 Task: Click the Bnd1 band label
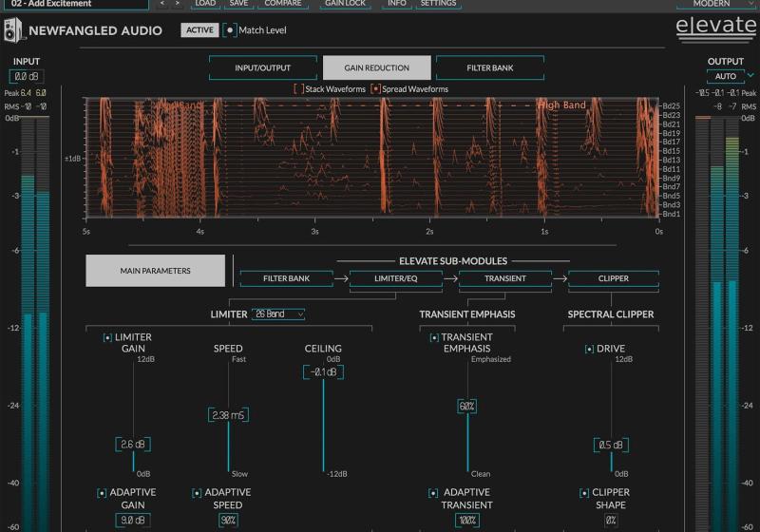coord(672,214)
